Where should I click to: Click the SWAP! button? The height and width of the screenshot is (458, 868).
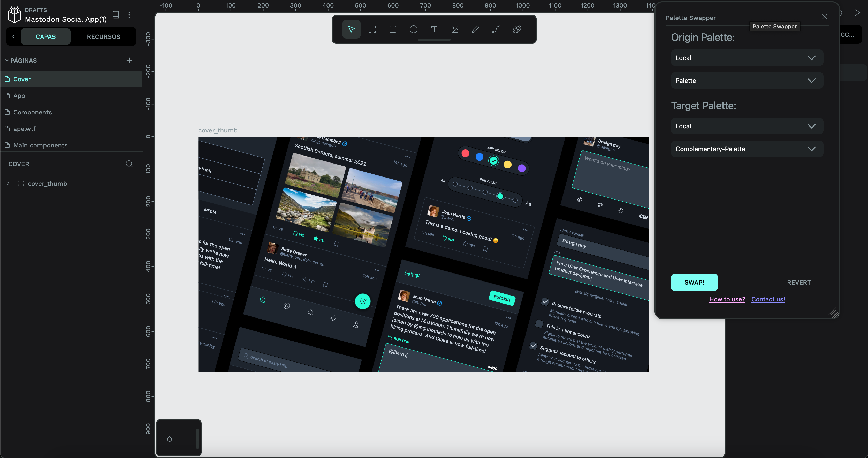click(x=694, y=282)
